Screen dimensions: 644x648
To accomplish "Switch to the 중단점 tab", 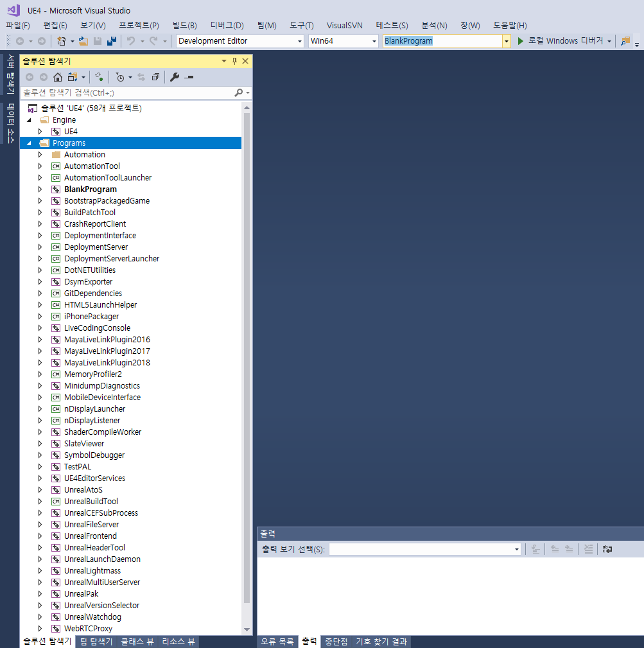I will point(336,642).
